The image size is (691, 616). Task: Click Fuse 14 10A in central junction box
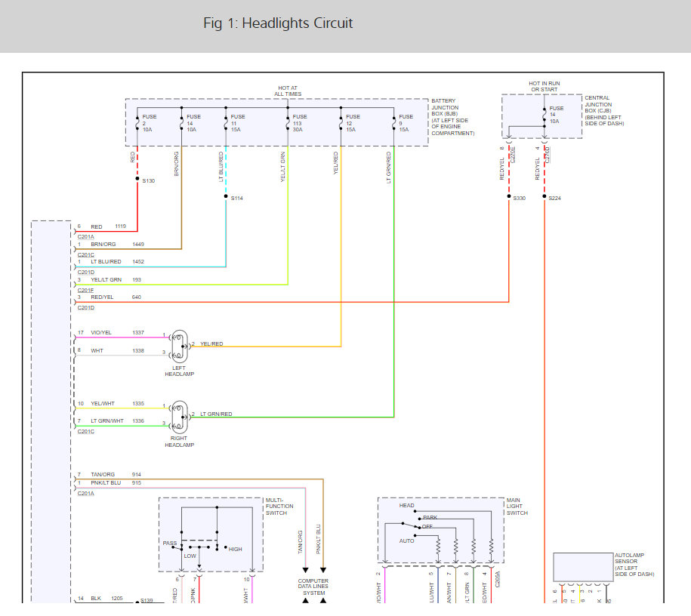544,115
